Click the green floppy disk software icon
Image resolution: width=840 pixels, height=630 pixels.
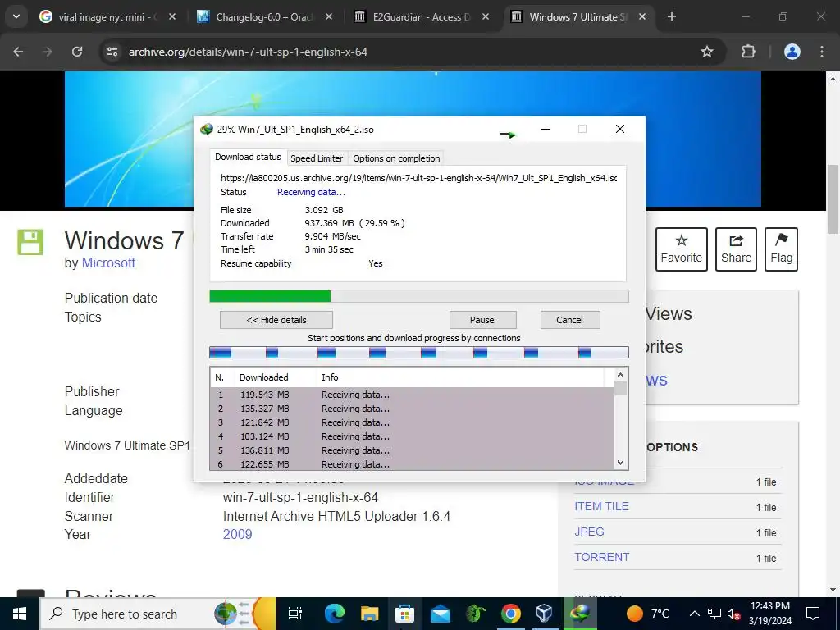point(30,242)
